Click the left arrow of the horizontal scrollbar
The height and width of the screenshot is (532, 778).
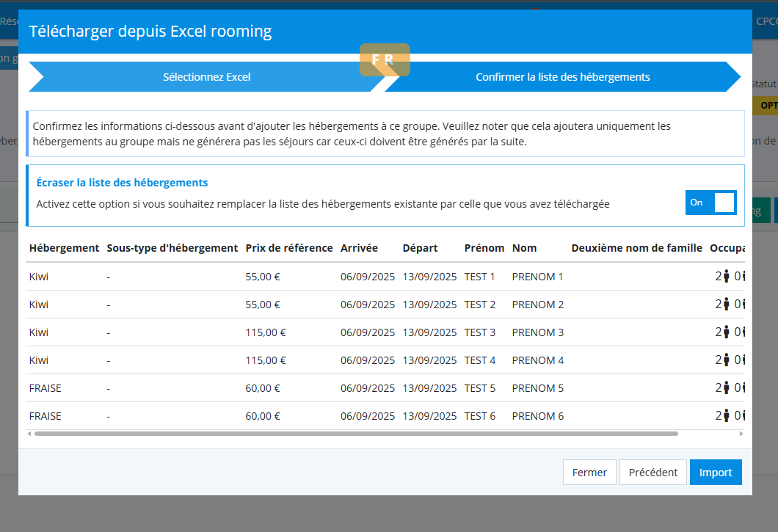29,434
